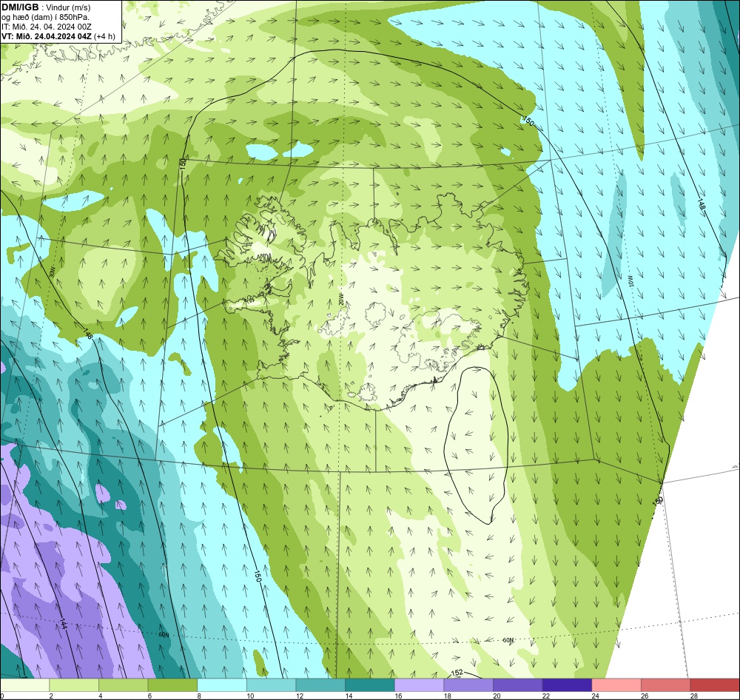Screen dimensions: 740x700
Task: Select the 2–4 m/s light green legend swatch
Action: tap(73, 685)
